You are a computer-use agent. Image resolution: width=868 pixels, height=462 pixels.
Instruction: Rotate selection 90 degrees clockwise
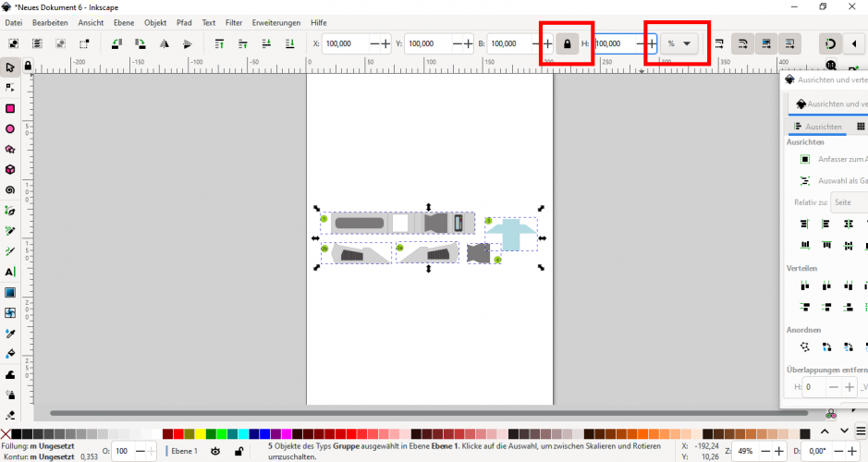tap(141, 43)
